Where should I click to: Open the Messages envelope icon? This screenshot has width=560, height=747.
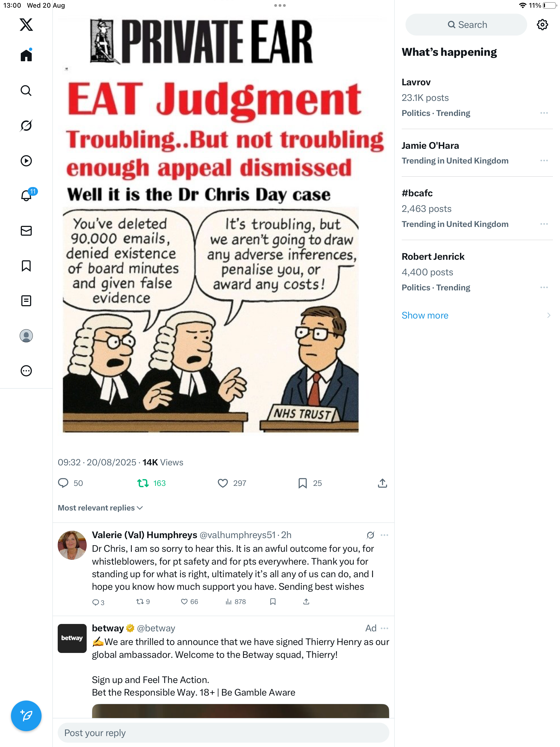26,231
